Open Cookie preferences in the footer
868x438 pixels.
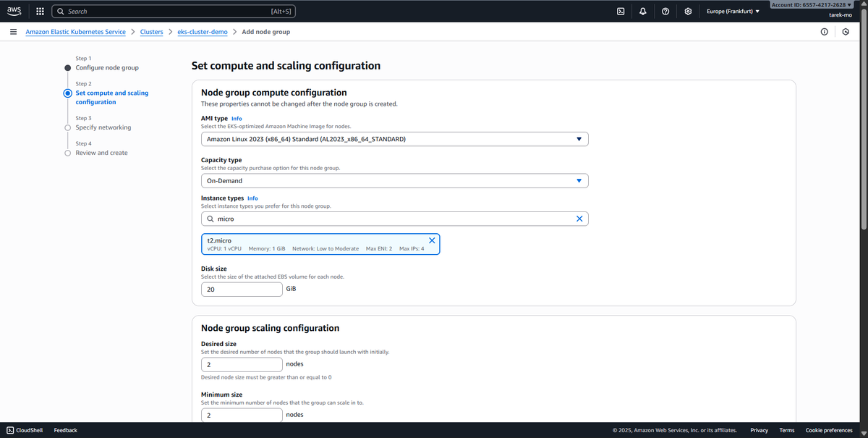(x=829, y=430)
